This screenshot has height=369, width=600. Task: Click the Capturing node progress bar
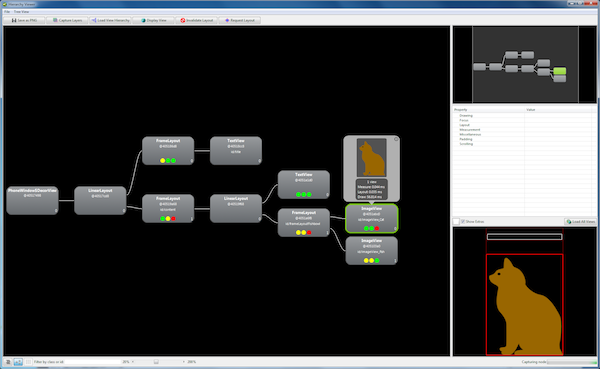(572, 362)
